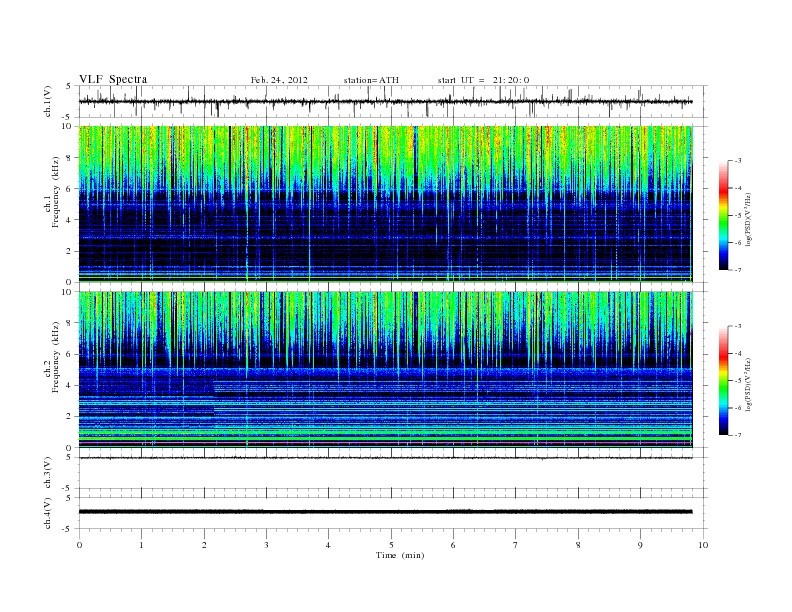Viewport: 792px width, 612px height.
Task: Click time axis tick label "4"
Action: (x=328, y=545)
